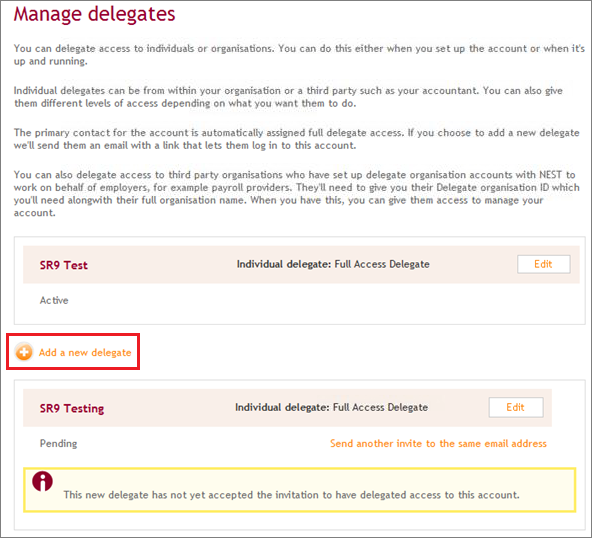Click the Manage delegates page heading
This screenshot has width=592, height=538.
(x=94, y=14)
